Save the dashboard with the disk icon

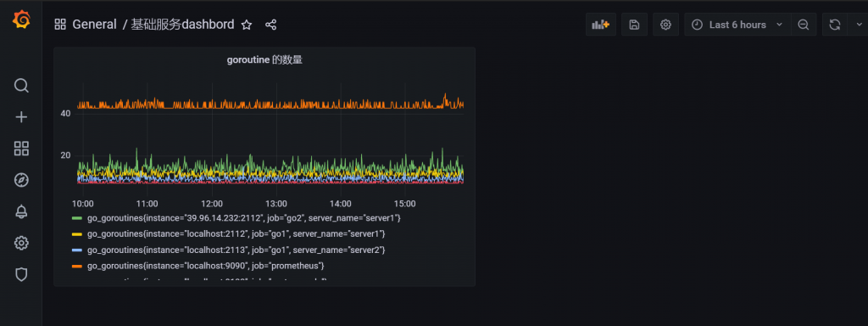(x=634, y=25)
